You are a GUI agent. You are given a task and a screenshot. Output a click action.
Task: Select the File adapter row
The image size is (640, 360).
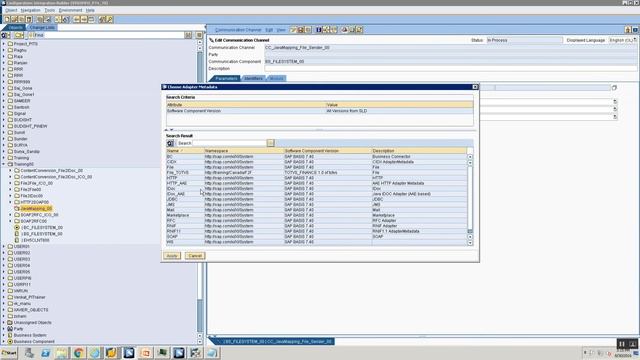[316, 167]
